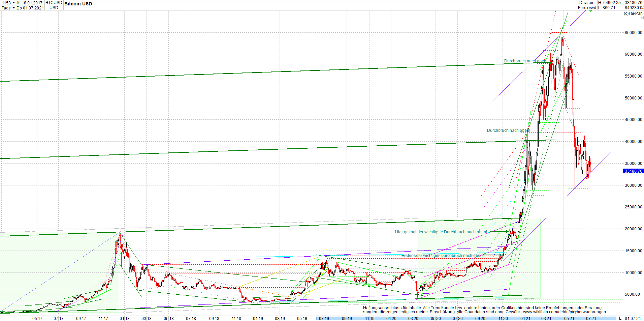Viewport: 644px width, 321px height.
Task: Click the start date Mi 18.01.2017 field
Action: [30, 3]
